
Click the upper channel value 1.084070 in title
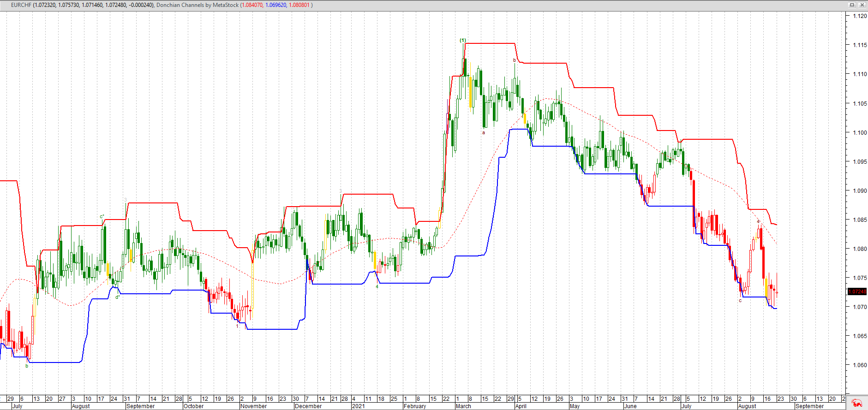(x=251, y=5)
